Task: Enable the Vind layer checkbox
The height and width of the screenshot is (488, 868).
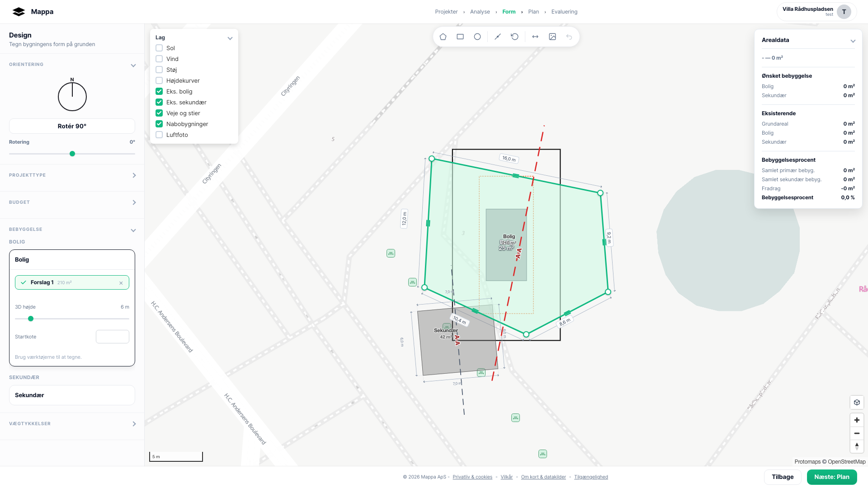Action: (x=159, y=59)
